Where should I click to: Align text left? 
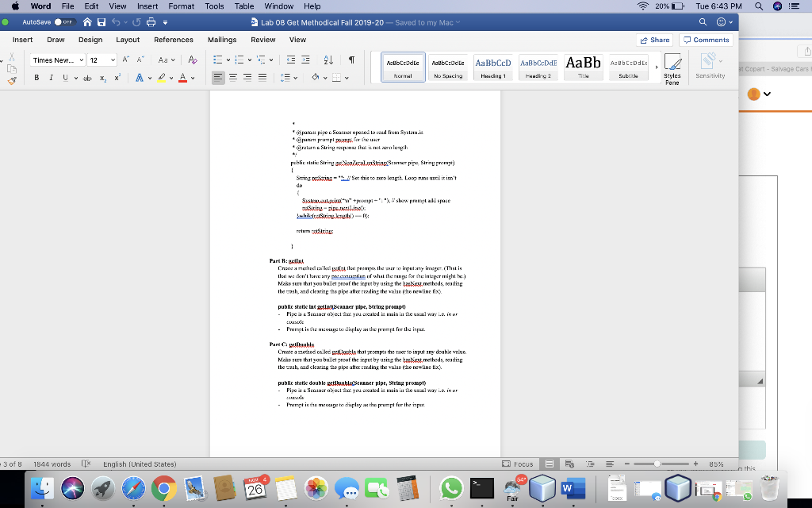(x=218, y=78)
